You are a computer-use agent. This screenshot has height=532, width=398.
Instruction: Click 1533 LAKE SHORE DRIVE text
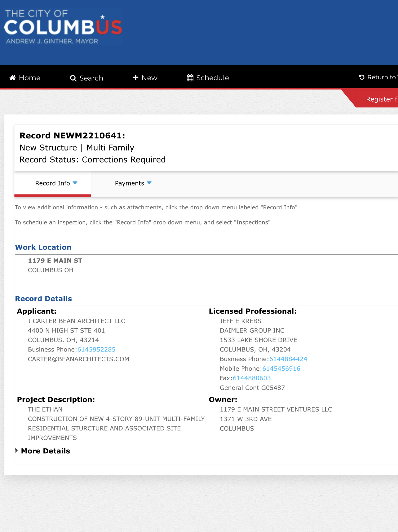259,340
